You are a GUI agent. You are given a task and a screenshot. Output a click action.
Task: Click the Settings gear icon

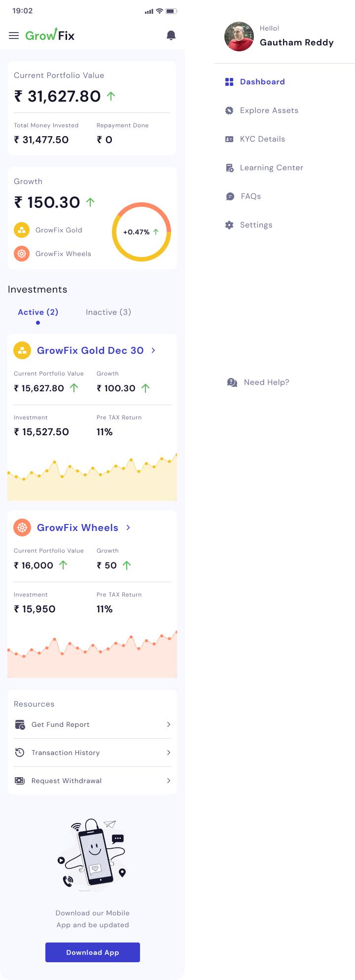coord(229,225)
